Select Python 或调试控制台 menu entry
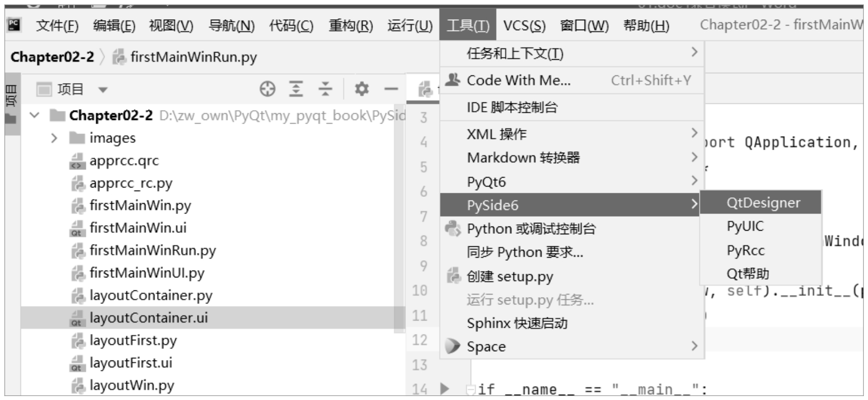Image resolution: width=868 pixels, height=400 pixels. coord(572,229)
